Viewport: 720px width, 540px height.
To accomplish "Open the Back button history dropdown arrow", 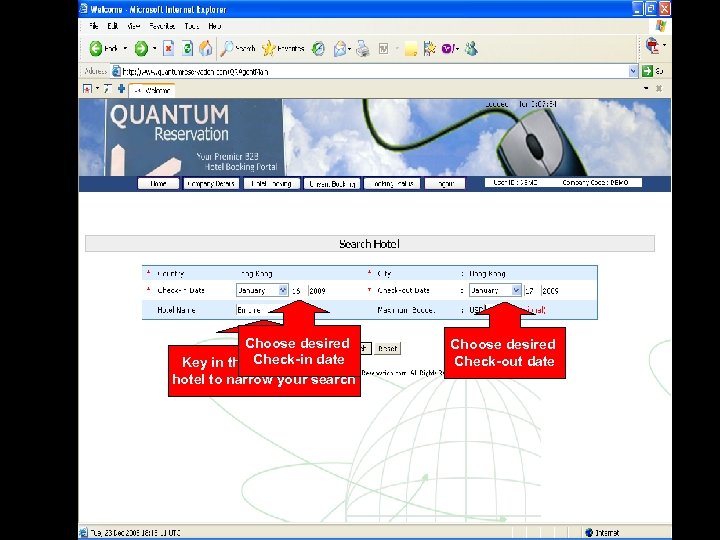I will tap(125, 48).
